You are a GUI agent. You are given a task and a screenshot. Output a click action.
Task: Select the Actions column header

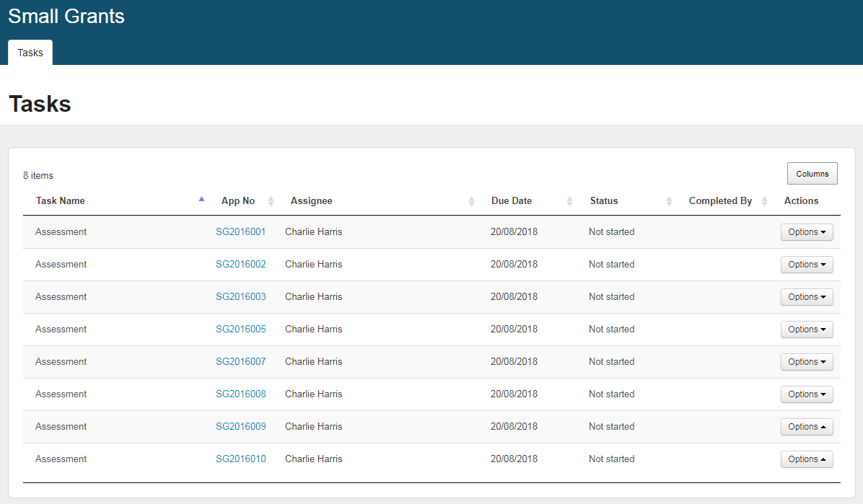point(801,201)
